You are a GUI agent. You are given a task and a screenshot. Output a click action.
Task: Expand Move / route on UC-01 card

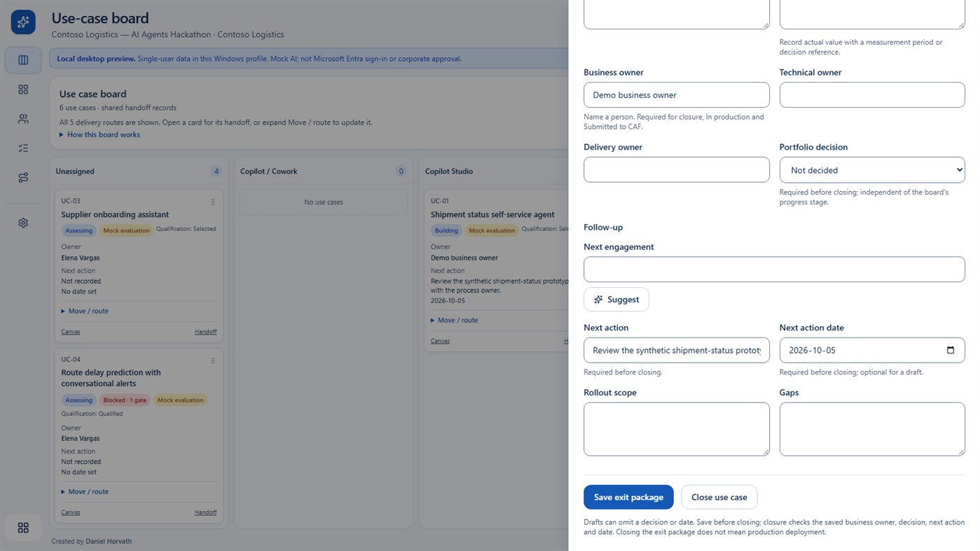pyautogui.click(x=455, y=320)
